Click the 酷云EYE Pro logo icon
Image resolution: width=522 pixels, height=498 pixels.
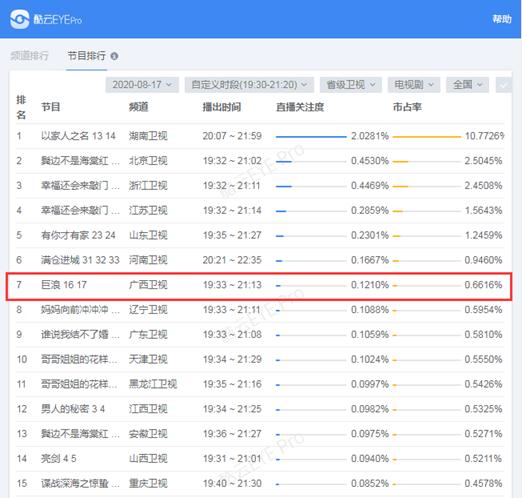point(19,19)
